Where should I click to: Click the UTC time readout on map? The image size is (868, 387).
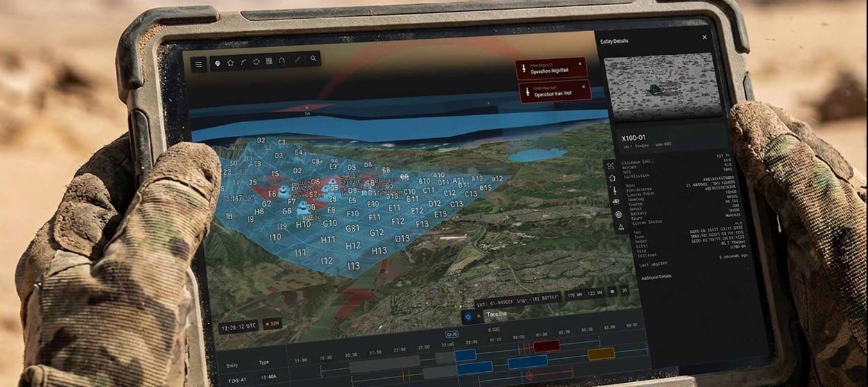238,326
